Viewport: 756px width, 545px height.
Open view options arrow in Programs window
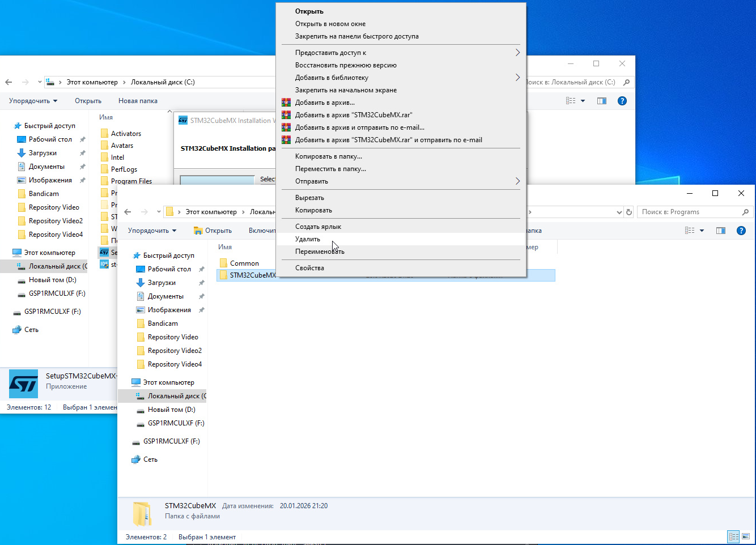pos(702,231)
